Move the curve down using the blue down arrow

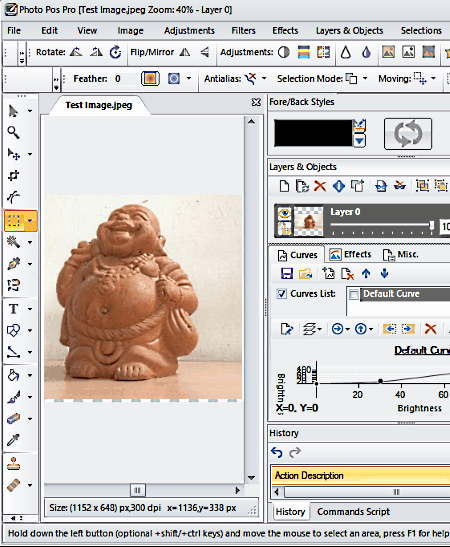(x=385, y=274)
